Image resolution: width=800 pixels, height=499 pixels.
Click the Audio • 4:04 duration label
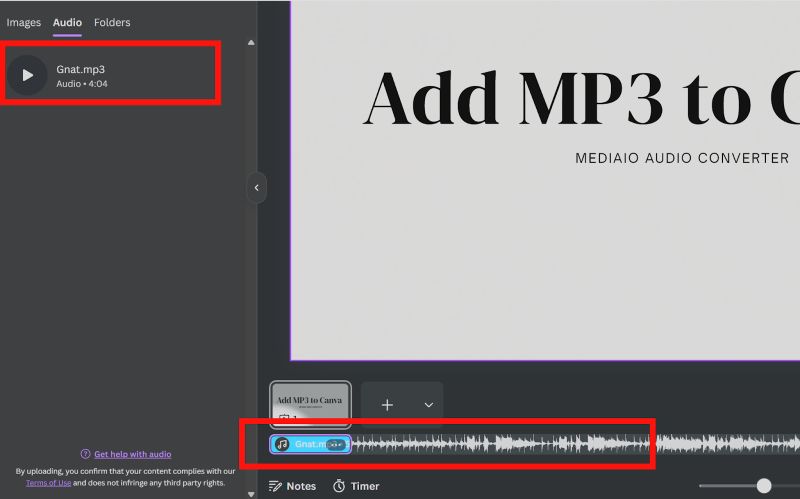(82, 84)
